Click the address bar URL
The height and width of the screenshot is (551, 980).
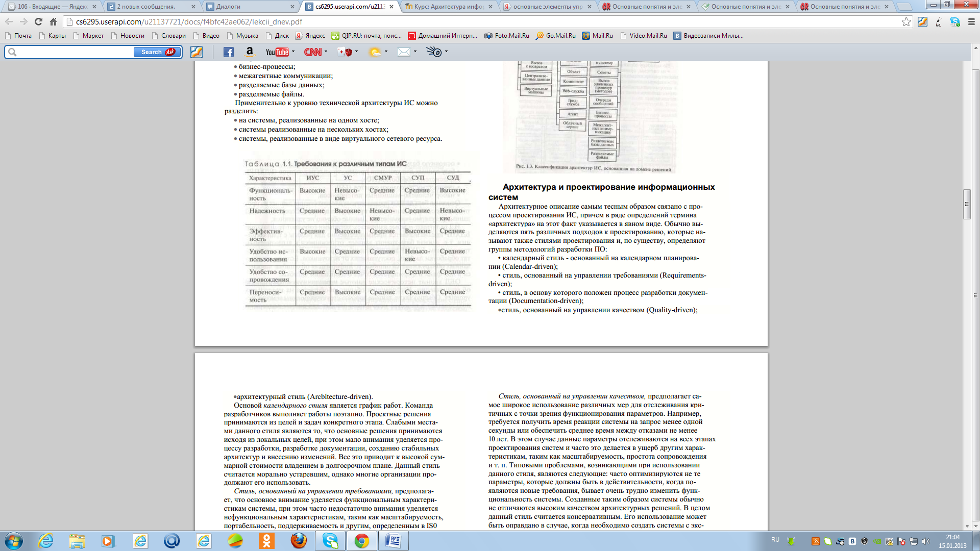189,22
